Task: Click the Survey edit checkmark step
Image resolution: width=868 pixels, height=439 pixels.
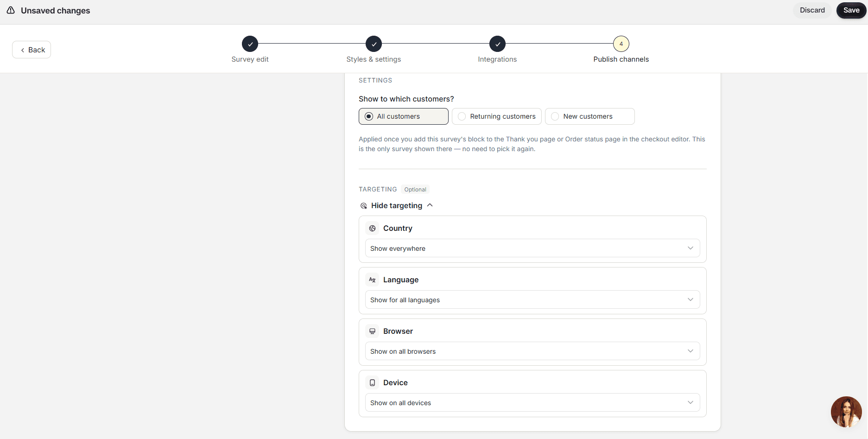Action: 250,44
